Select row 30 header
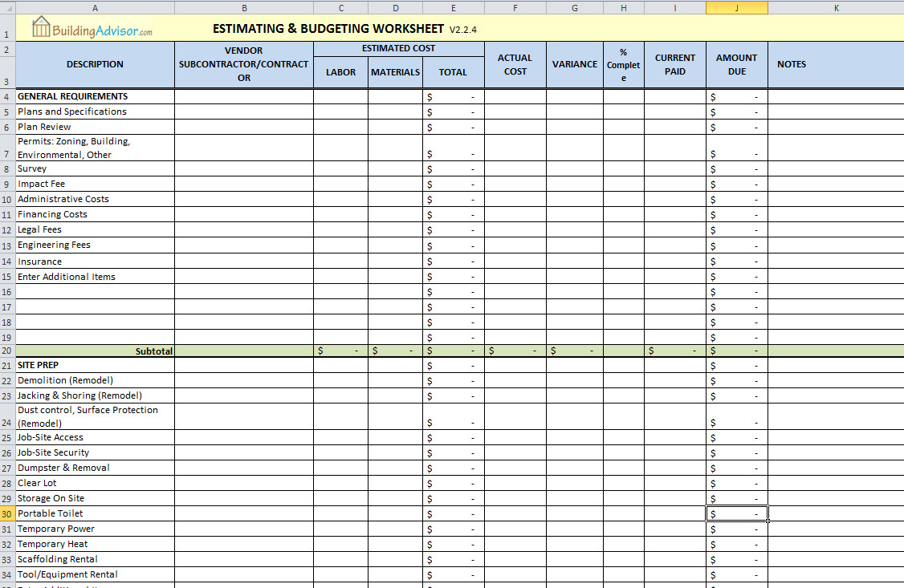 pyautogui.click(x=7, y=513)
